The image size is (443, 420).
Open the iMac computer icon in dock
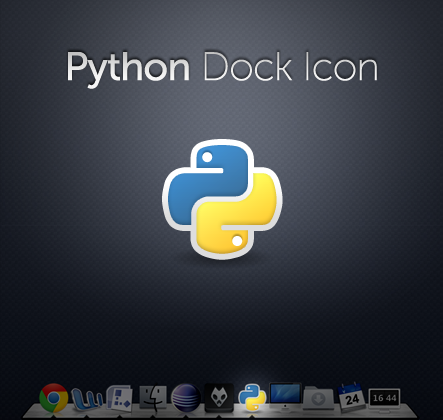[x=285, y=396]
